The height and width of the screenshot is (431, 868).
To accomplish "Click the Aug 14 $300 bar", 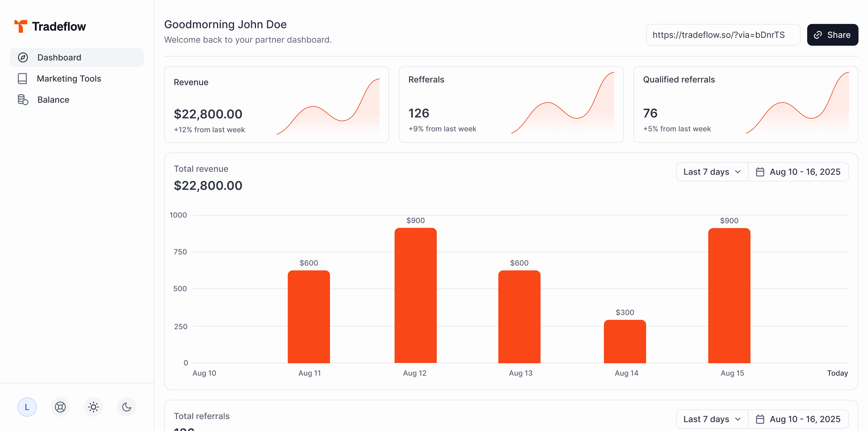I will pos(625,342).
